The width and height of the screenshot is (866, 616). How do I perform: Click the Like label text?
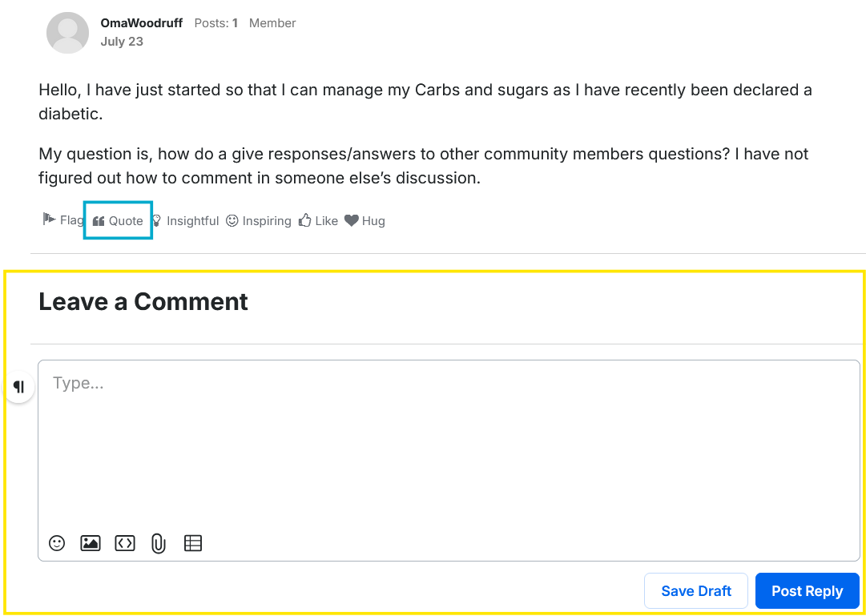[x=326, y=220]
